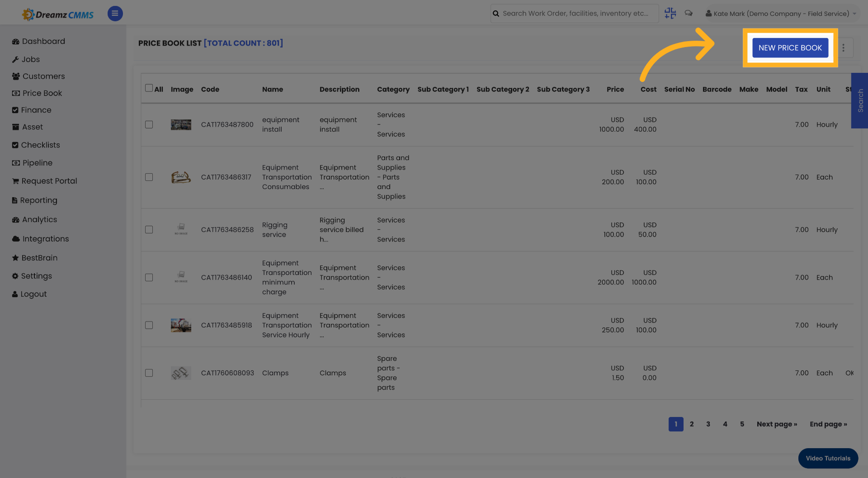Jump to End page link
The image size is (868, 478).
[828, 424]
